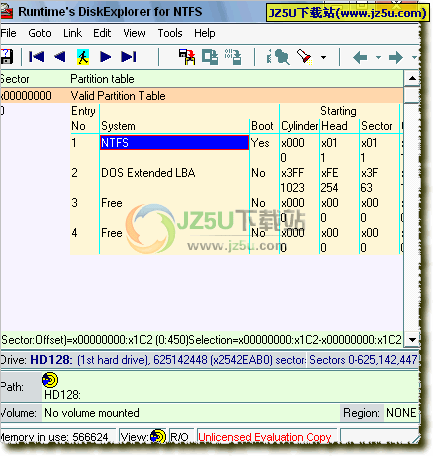433x456 pixels.
Task: Open the dropdown arrow beside the flashlight icon
Action: [323, 57]
